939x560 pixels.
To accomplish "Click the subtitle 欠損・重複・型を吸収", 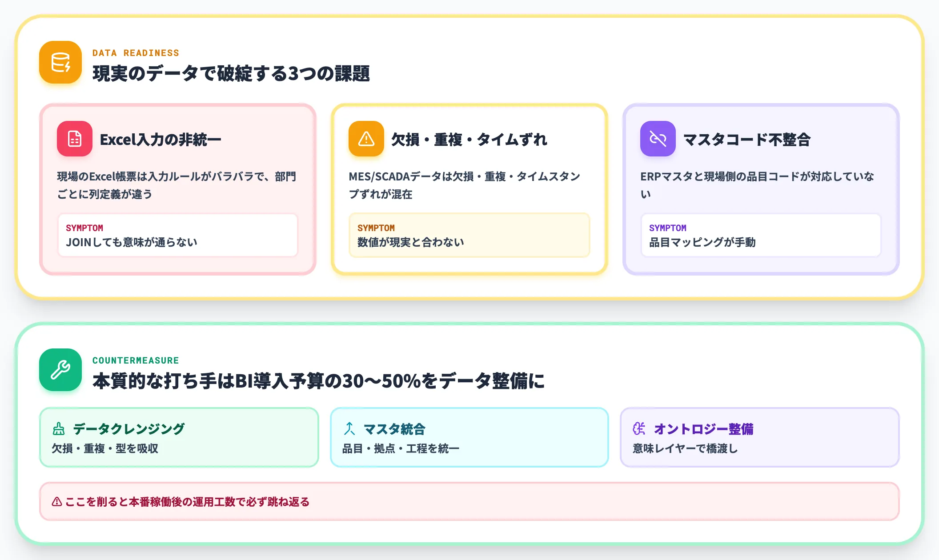I will coord(105,448).
